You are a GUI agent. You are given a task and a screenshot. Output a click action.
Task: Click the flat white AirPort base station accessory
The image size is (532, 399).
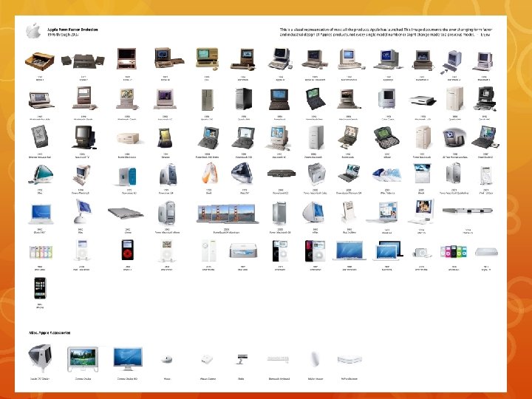click(349, 359)
